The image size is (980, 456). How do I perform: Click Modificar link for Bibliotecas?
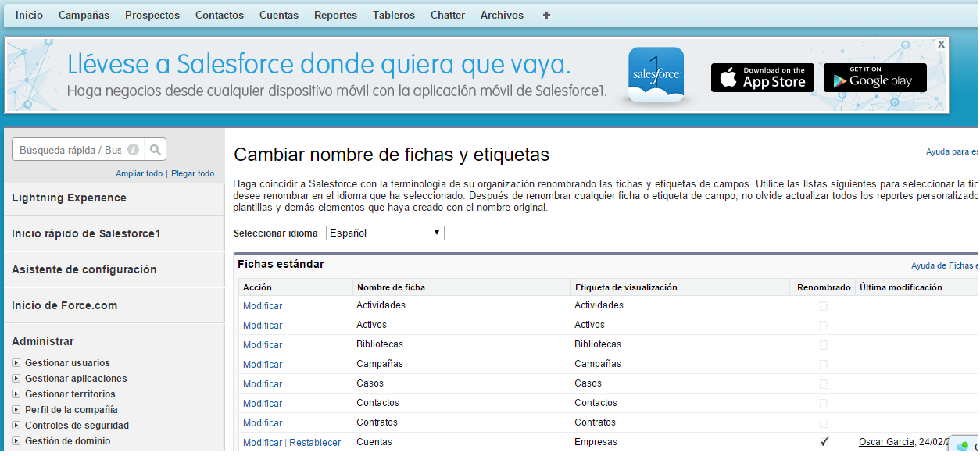pos(263,345)
